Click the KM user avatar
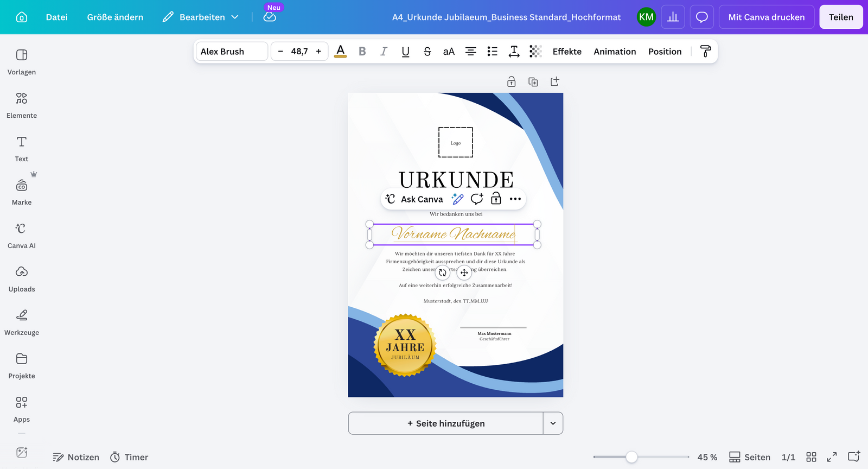This screenshot has height=469, width=868. [646, 17]
